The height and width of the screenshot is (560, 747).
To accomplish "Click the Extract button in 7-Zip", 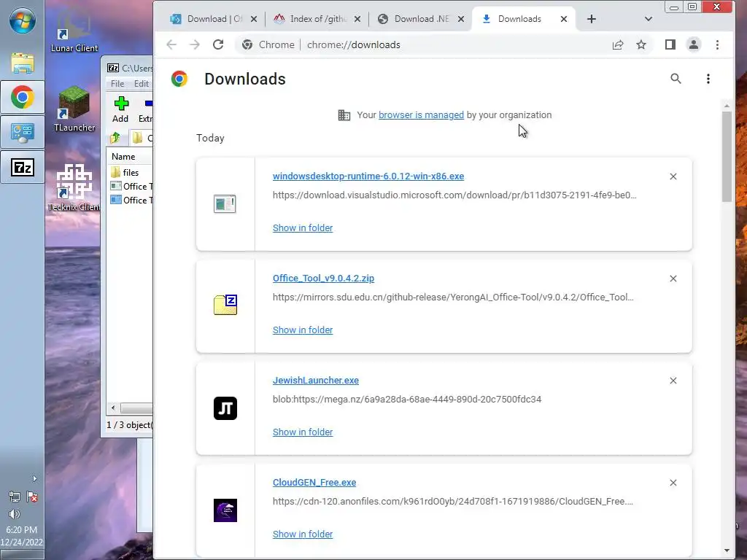I will (x=146, y=109).
